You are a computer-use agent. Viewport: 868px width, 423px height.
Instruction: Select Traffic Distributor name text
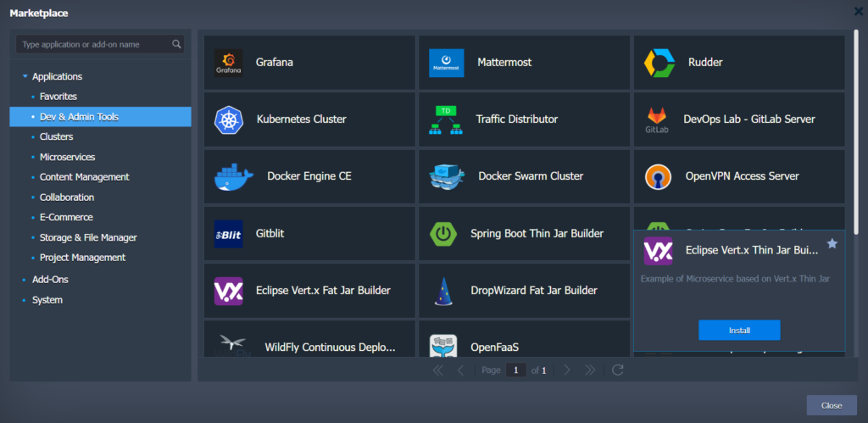tap(517, 119)
